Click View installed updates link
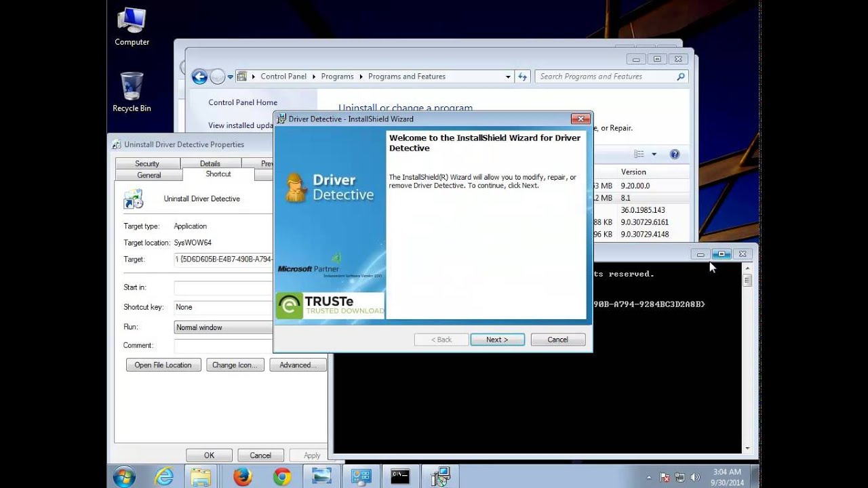The image size is (868, 488). click(x=241, y=125)
